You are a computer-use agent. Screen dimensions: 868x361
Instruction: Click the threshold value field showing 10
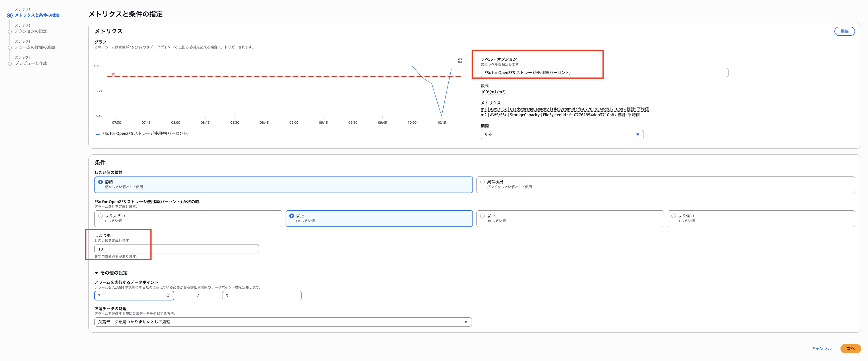coord(176,249)
